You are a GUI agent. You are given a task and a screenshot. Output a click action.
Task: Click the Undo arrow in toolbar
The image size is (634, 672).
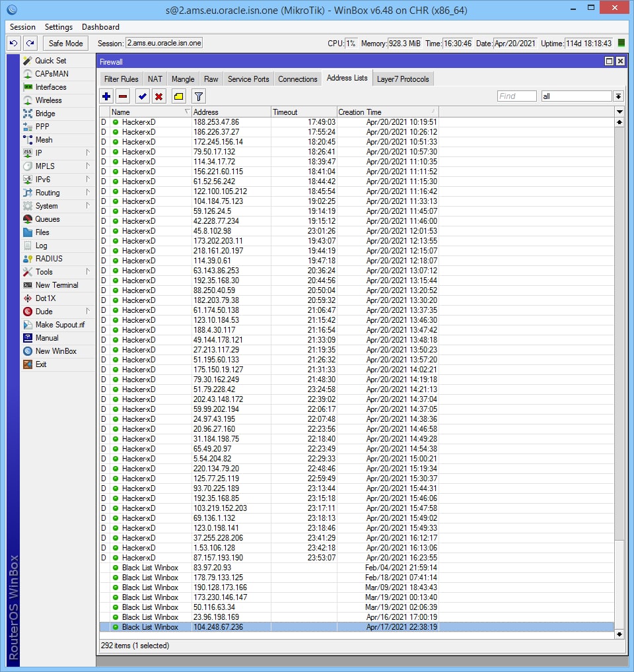14,44
